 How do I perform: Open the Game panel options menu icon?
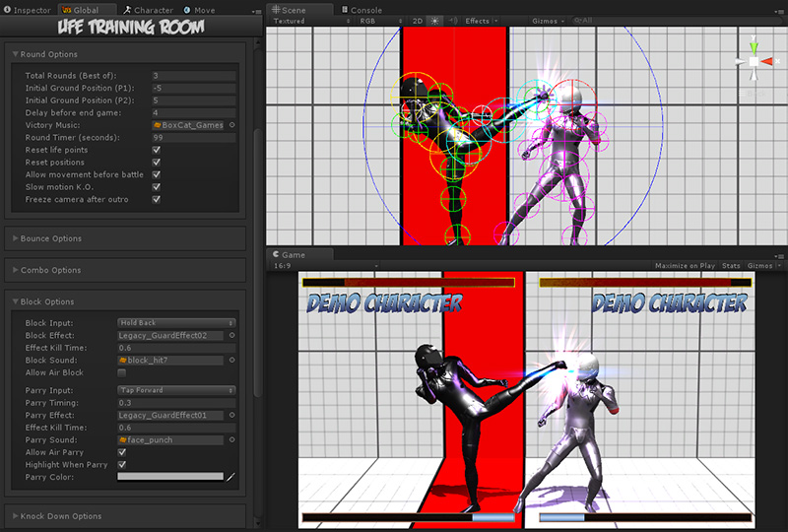tap(779, 255)
